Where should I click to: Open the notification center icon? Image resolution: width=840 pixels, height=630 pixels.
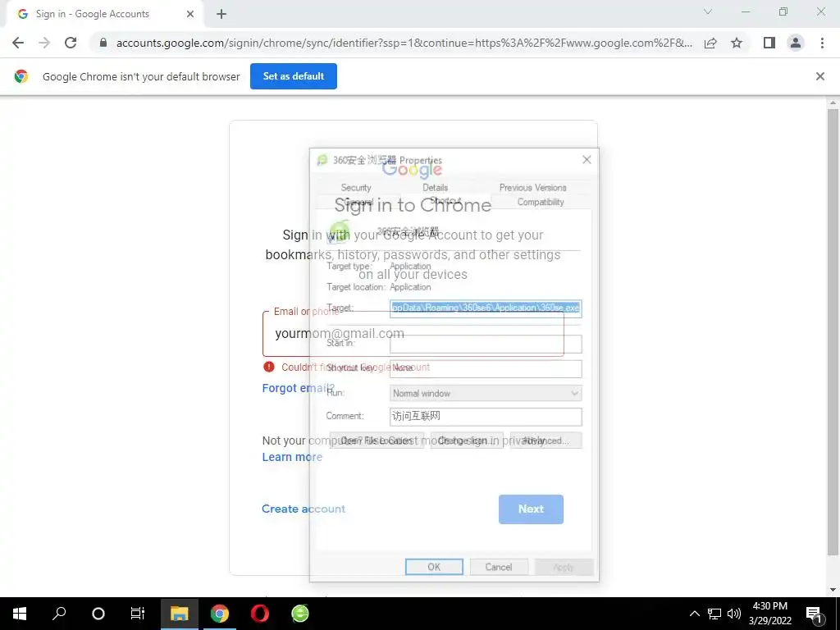pos(815,614)
